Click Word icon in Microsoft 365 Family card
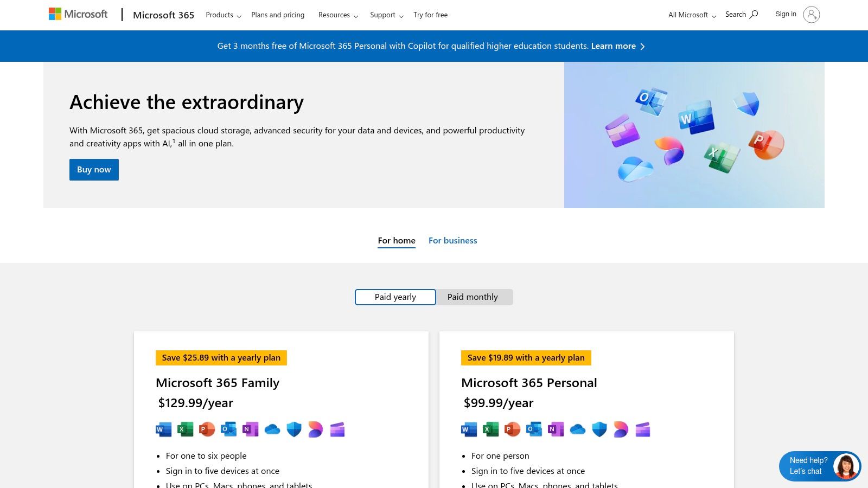Image resolution: width=868 pixels, height=488 pixels. [x=163, y=429]
